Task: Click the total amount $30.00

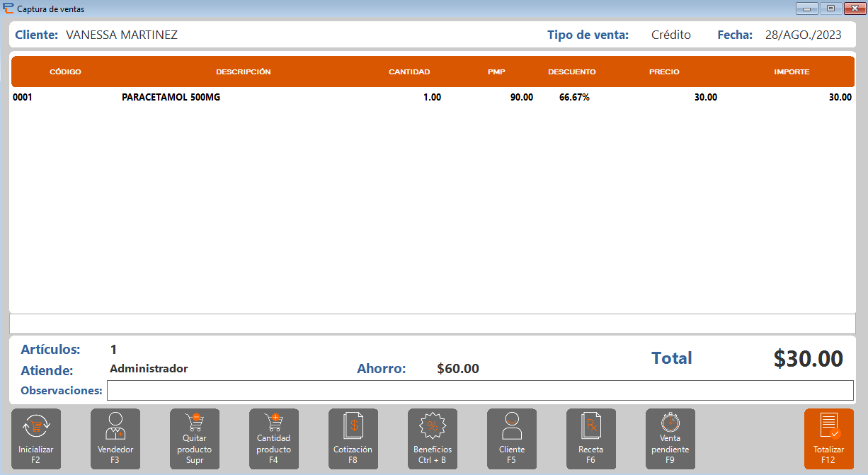Action: tap(809, 359)
